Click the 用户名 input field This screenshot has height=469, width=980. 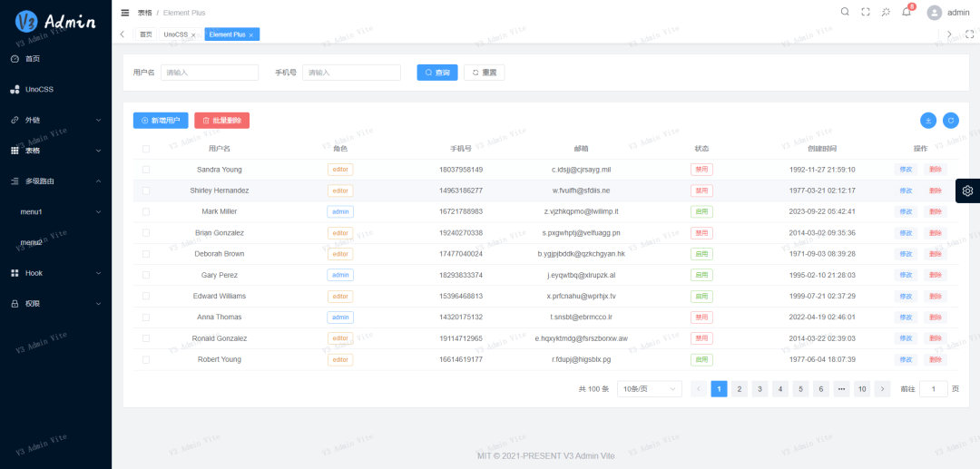[x=210, y=73]
